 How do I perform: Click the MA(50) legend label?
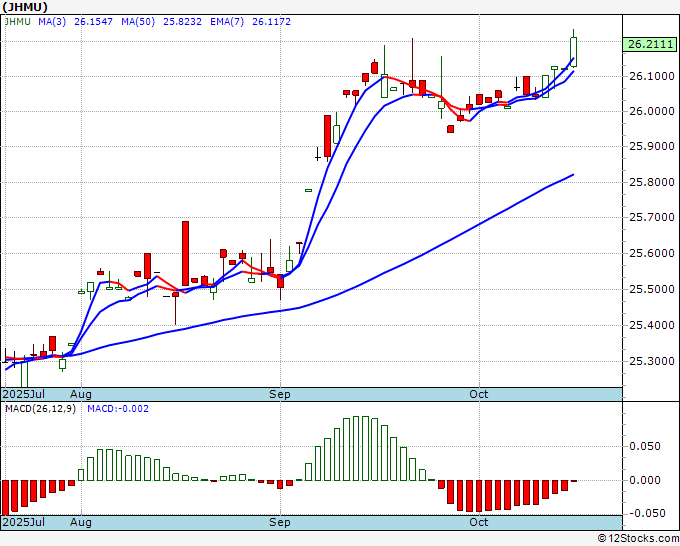138,22
